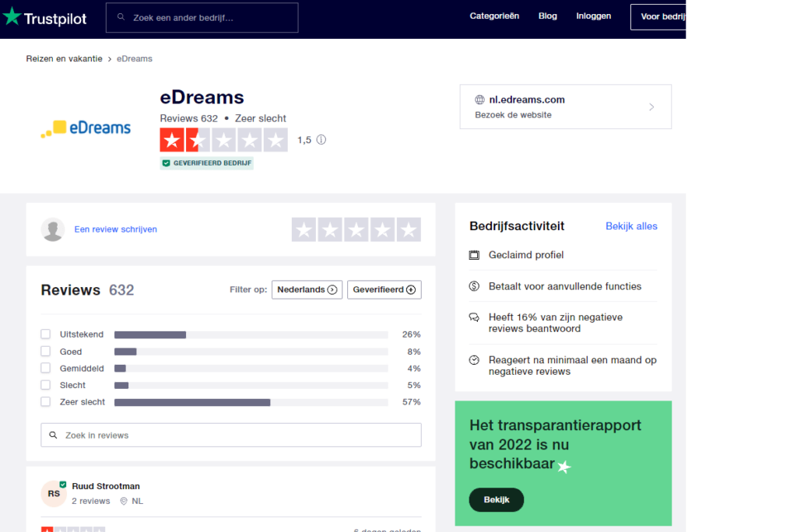Click the 'Geclaimd profiel' text
This screenshot has height=532, width=797.
[x=526, y=255]
